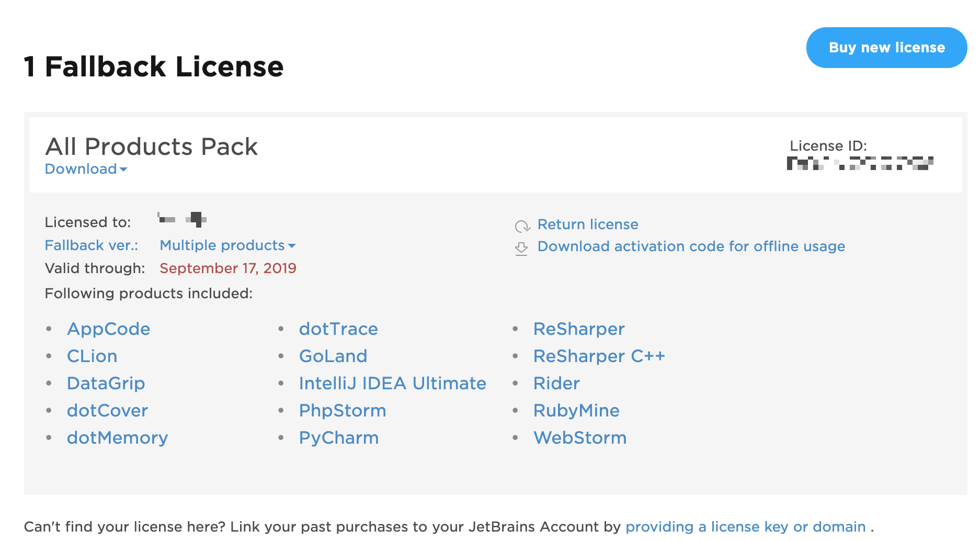Click the blurred License ID value
Viewport: 980px width, 541px height.
pos(860,163)
